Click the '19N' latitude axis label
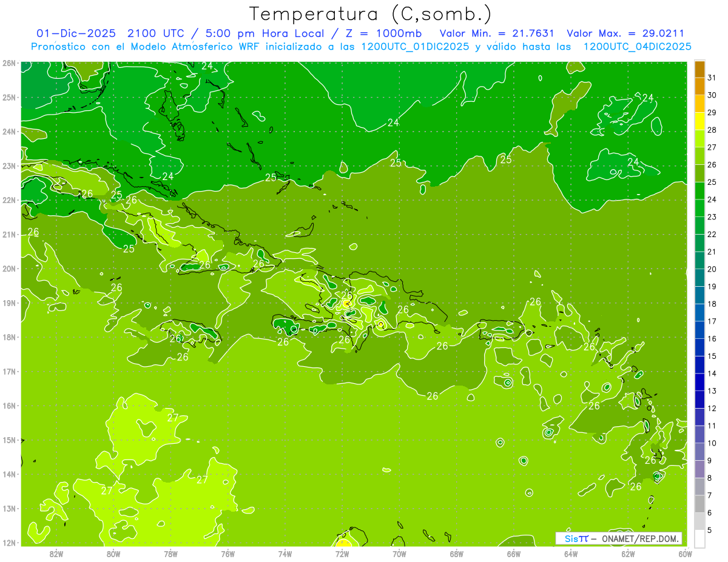The height and width of the screenshot is (562, 728). click(x=8, y=303)
